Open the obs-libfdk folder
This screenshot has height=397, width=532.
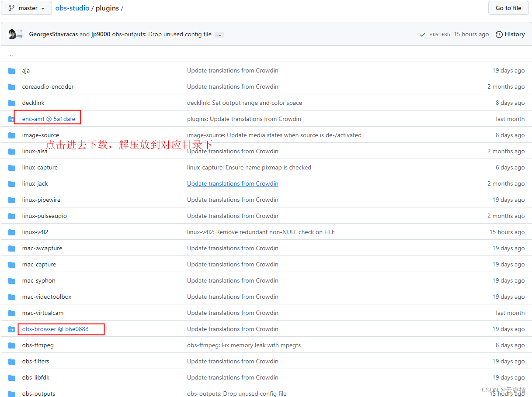[x=36, y=378]
